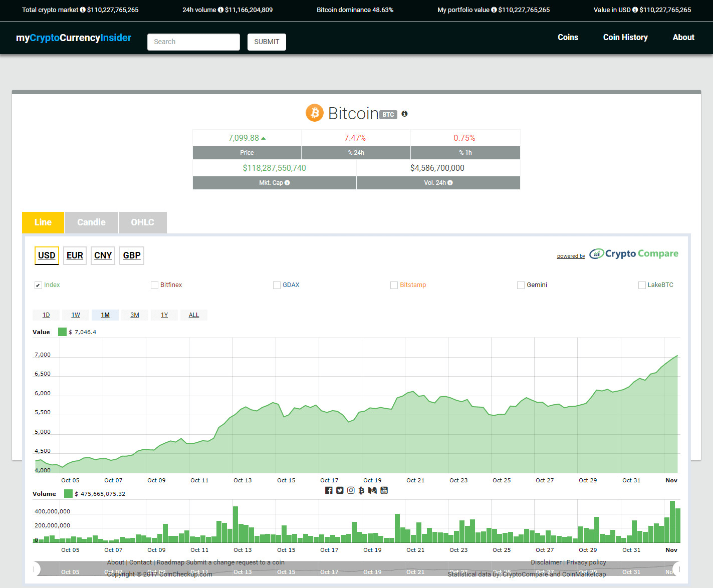The image size is (713, 588).
Task: Enable the Bitfinex checkbox
Action: pos(154,285)
